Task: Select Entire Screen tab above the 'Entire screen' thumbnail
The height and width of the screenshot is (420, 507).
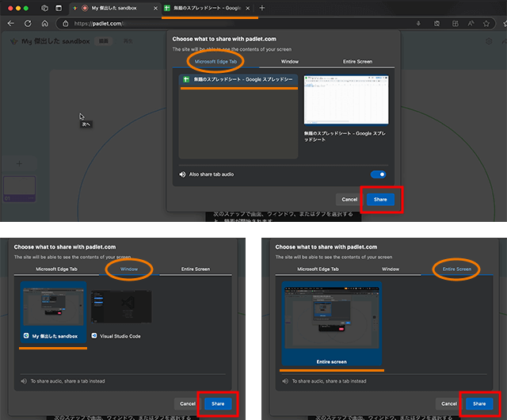Action: (457, 269)
